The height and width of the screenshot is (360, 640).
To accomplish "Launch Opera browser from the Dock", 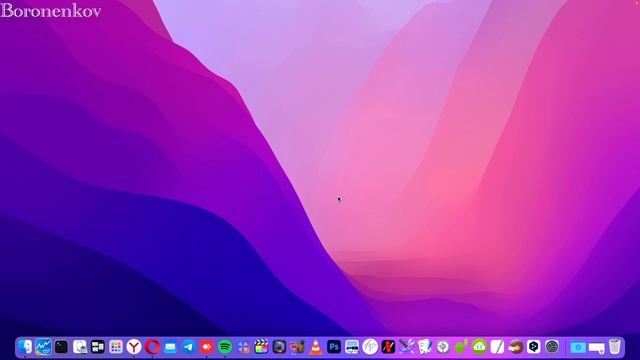I will [152, 347].
